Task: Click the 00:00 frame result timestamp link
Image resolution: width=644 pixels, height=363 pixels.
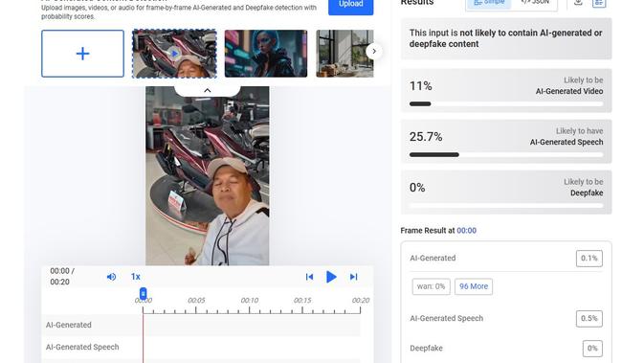Action: 467,231
